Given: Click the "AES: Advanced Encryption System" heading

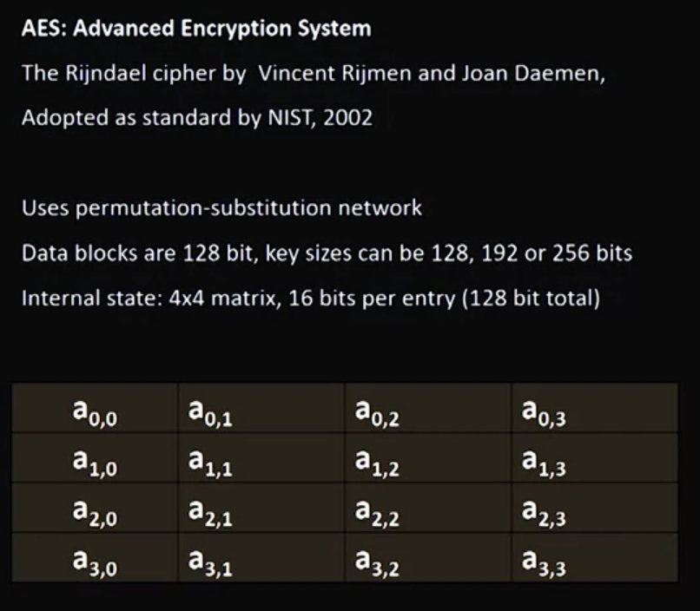Looking at the screenshot, I should tap(196, 29).
